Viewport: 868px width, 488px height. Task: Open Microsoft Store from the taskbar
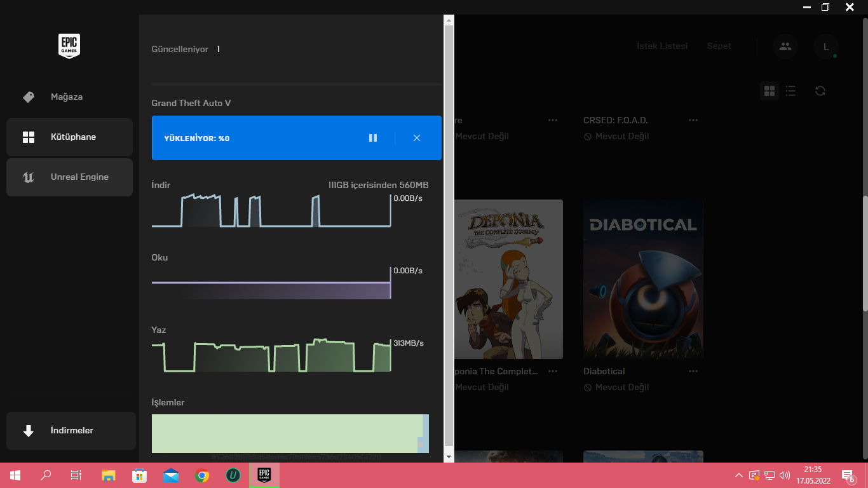(x=139, y=475)
